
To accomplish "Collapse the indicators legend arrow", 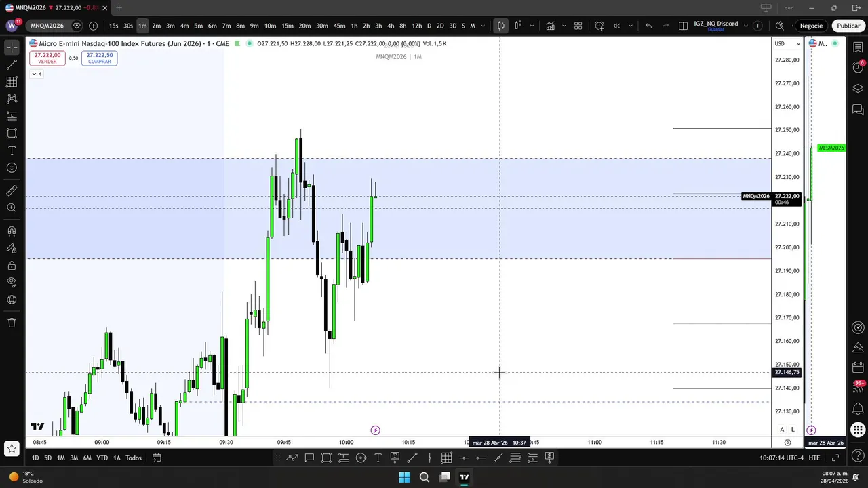I will [x=37, y=74].
